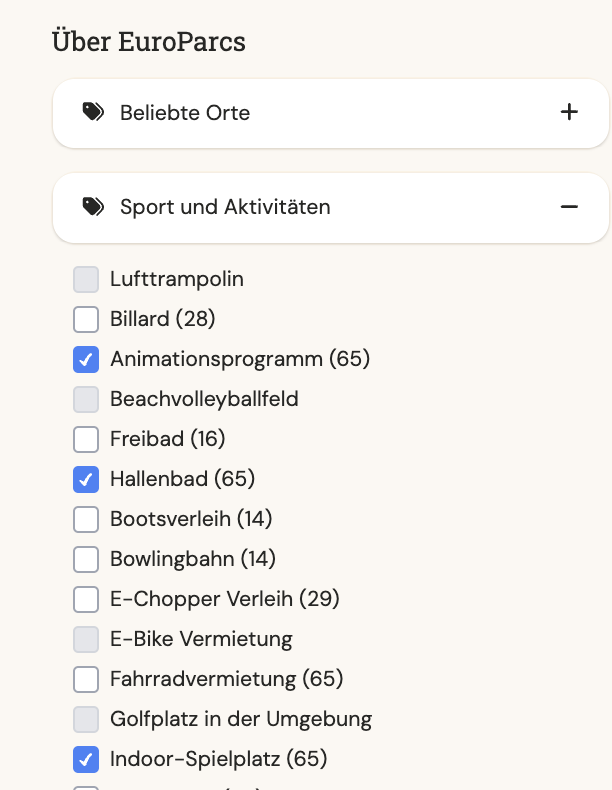Expand Beliebte Orte with the plus icon

pyautogui.click(x=569, y=112)
